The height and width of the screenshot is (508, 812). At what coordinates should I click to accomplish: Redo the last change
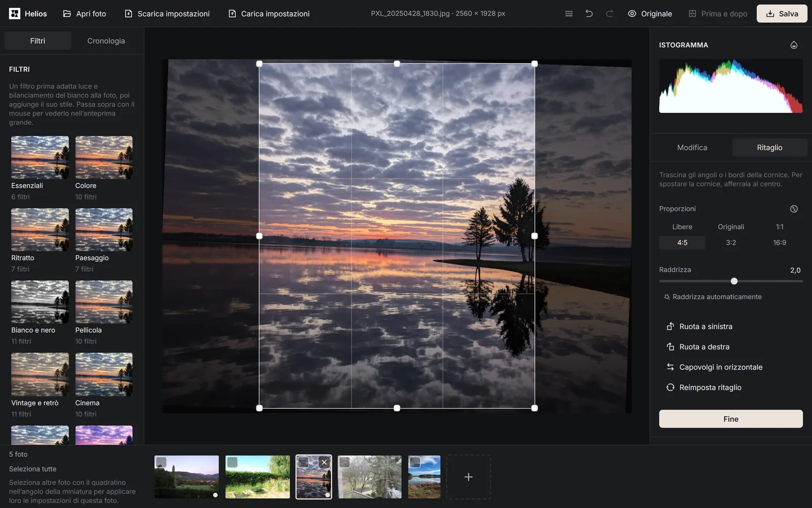610,14
